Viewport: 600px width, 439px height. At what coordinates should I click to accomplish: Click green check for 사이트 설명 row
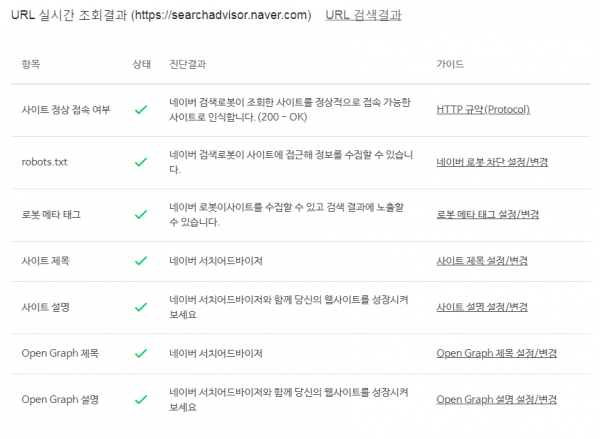pyautogui.click(x=141, y=307)
